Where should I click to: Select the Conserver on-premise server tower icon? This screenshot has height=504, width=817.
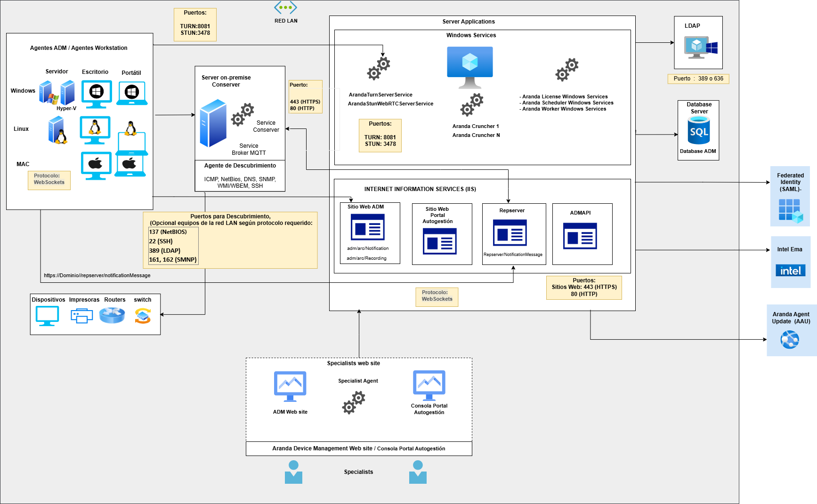[213, 123]
